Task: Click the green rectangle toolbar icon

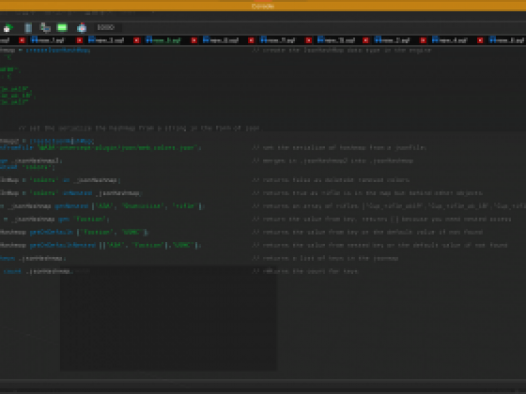Action: coord(62,27)
